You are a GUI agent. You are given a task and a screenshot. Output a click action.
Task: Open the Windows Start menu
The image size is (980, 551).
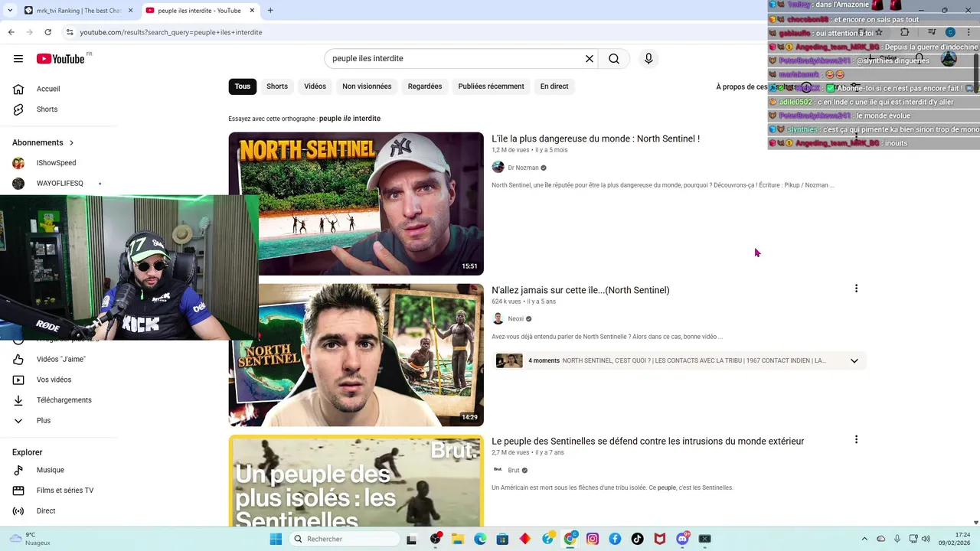coord(276,540)
